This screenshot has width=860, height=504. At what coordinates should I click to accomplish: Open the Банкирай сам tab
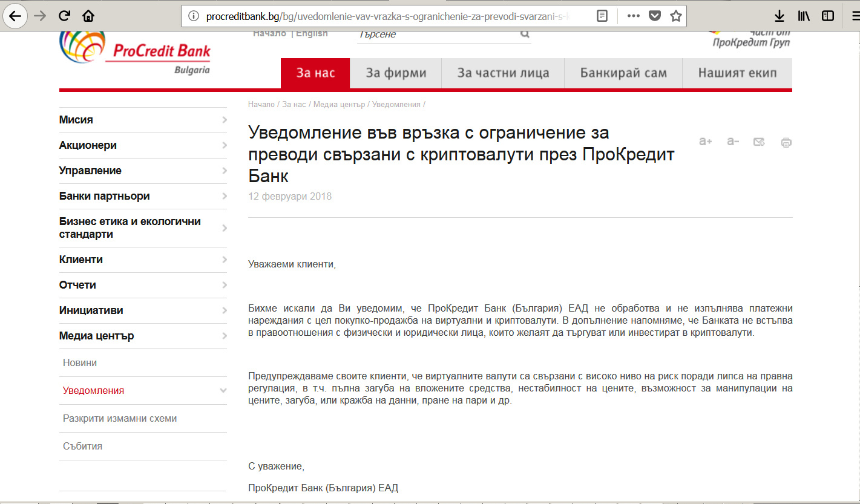click(623, 73)
